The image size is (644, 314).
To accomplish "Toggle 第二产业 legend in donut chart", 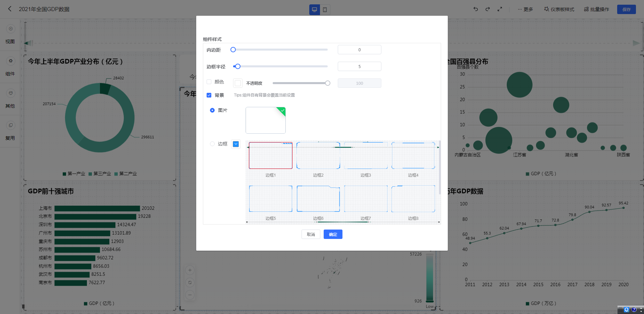I will click(x=125, y=174).
